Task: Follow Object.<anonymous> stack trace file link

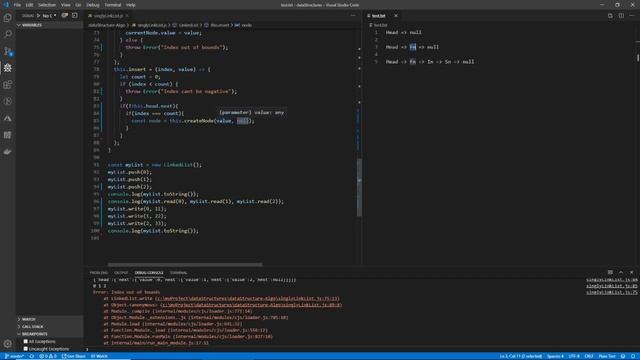Action: pos(251,305)
